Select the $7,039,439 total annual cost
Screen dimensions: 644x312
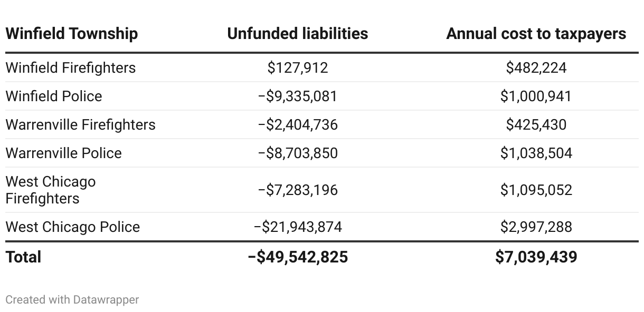536,257
